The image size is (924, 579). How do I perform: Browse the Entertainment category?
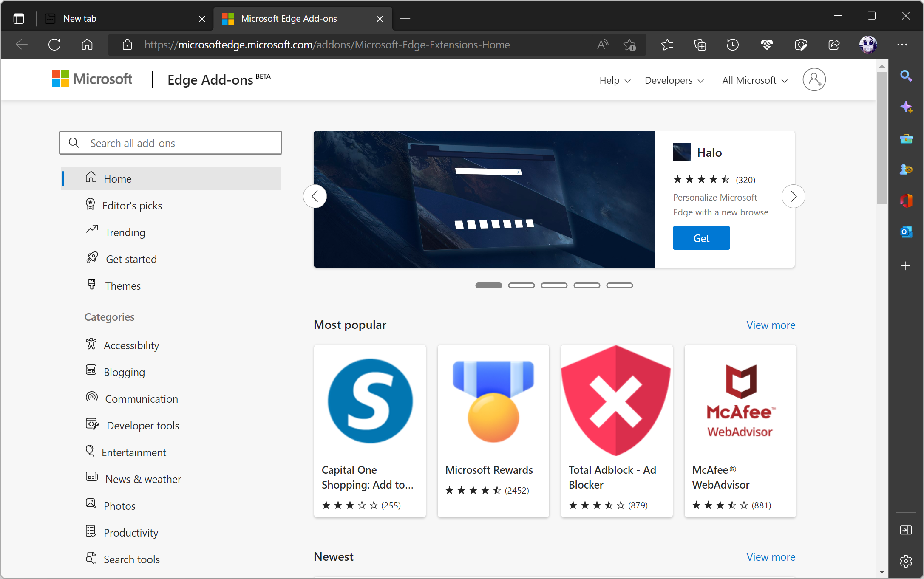(x=125, y=452)
